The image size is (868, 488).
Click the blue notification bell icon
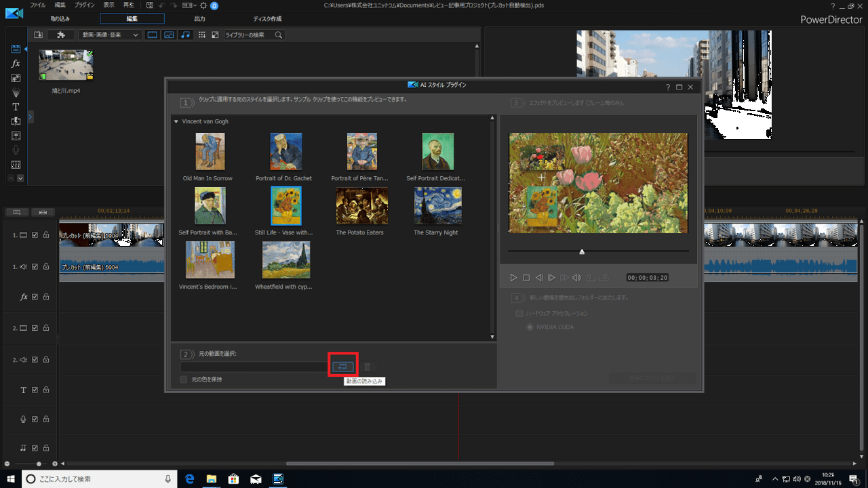coord(214,5)
